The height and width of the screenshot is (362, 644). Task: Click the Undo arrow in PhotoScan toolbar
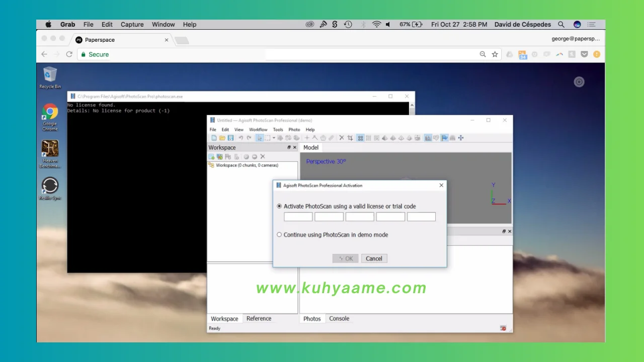[241, 138]
